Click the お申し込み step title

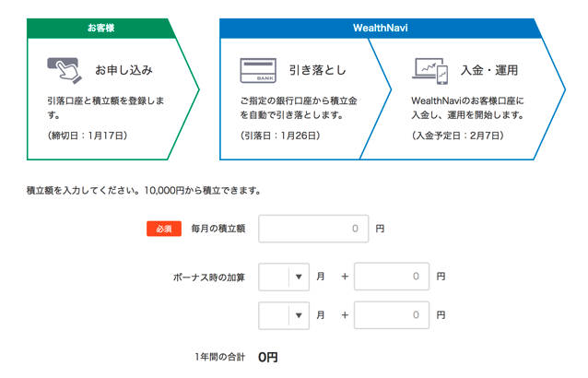pos(123,70)
